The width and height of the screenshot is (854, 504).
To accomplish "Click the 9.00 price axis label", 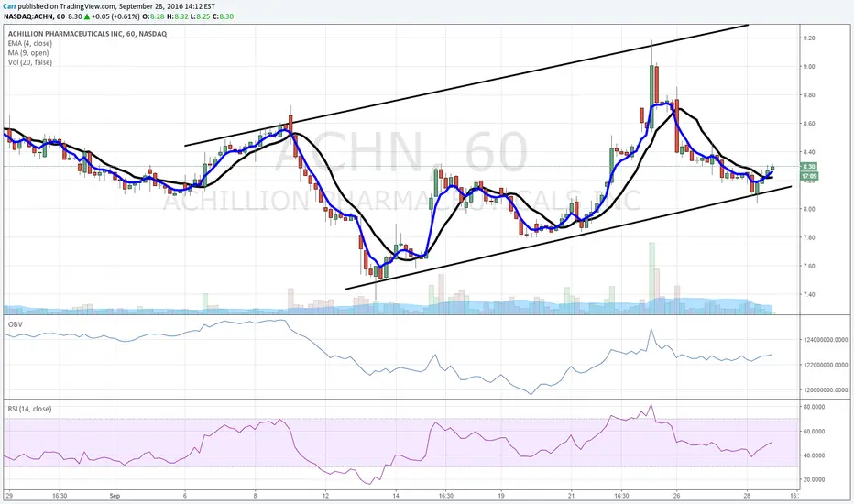I will click(809, 67).
